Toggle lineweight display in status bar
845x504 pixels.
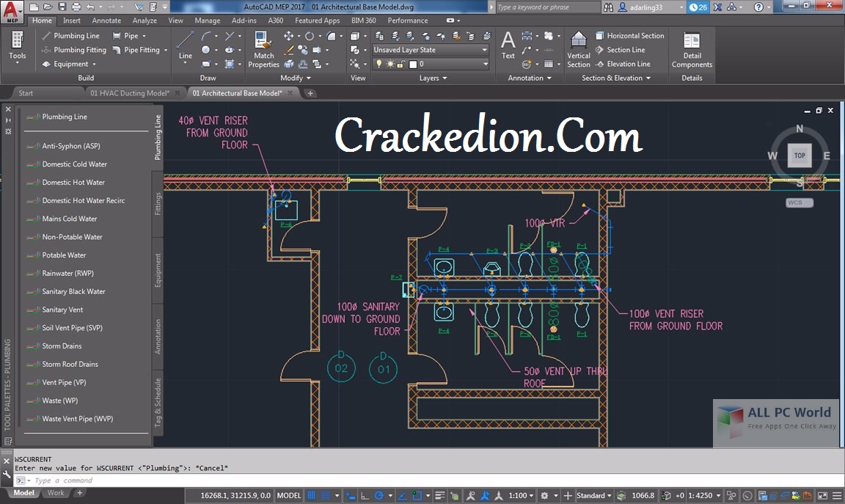click(x=440, y=495)
